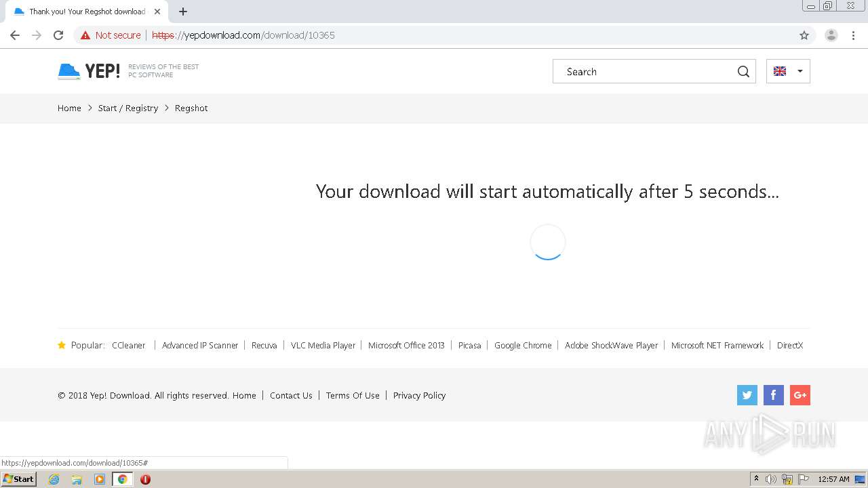Open popular link Adobe ShockWave Player
868x488 pixels.
[x=612, y=345]
